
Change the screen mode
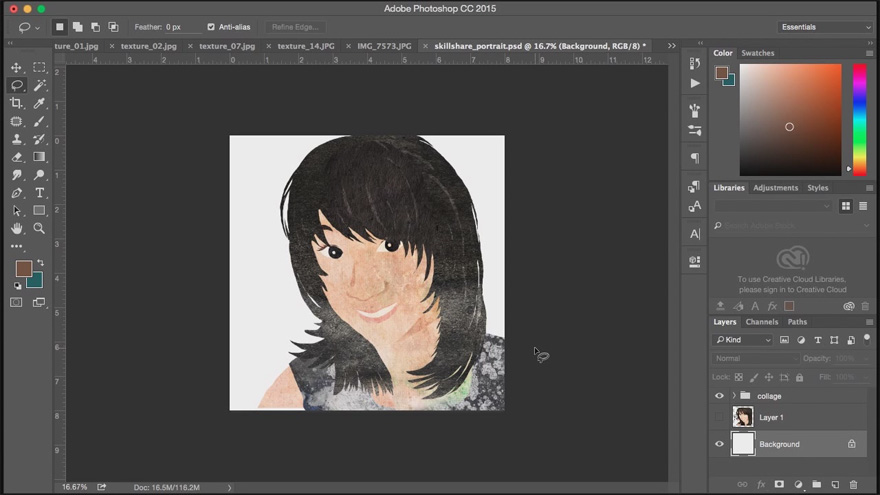[39, 302]
